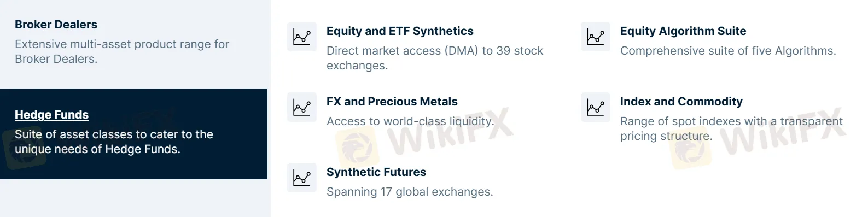Open the Synthetic Futures heading

click(376, 172)
